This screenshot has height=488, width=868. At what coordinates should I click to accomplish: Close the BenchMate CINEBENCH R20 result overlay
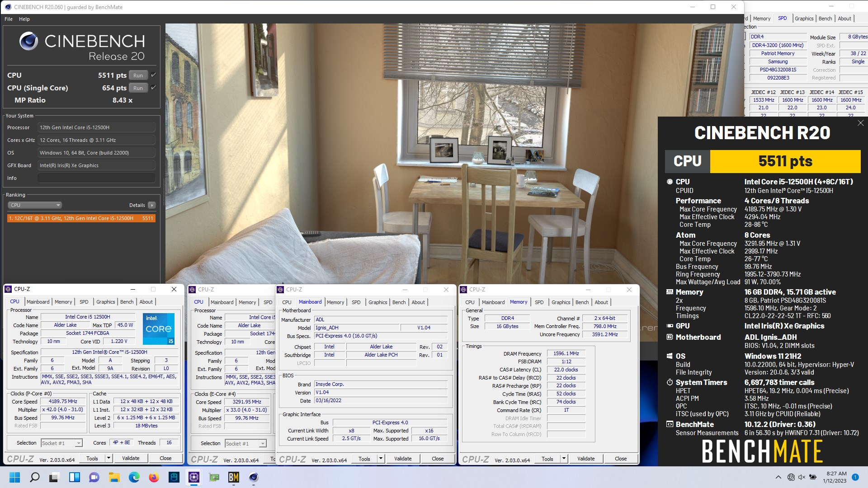tap(860, 123)
